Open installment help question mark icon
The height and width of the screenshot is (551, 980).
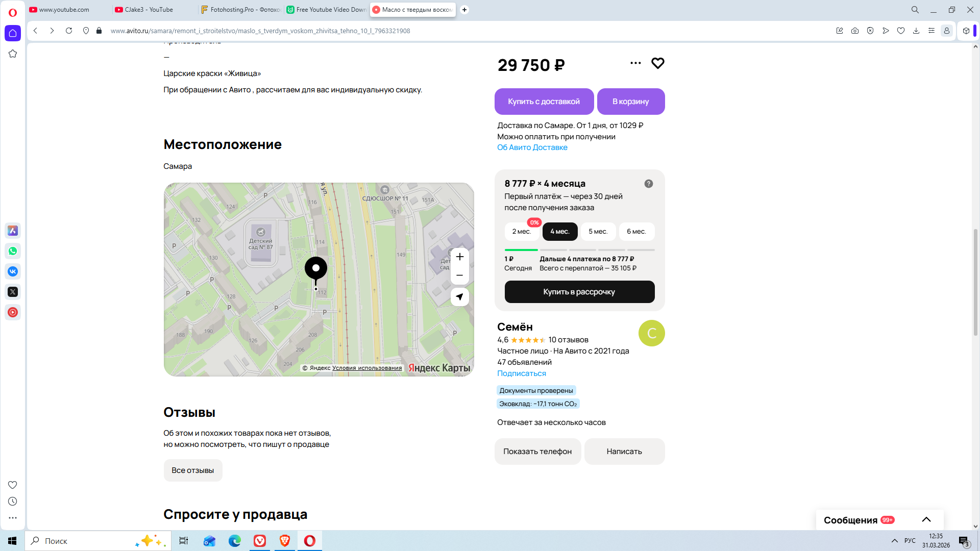(x=648, y=184)
